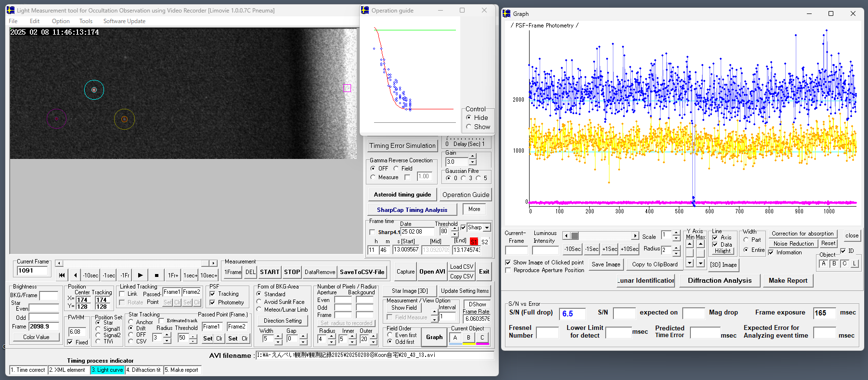Image resolution: width=868 pixels, height=380 pixels.
Task: Select current object A swatch
Action: pos(455,338)
